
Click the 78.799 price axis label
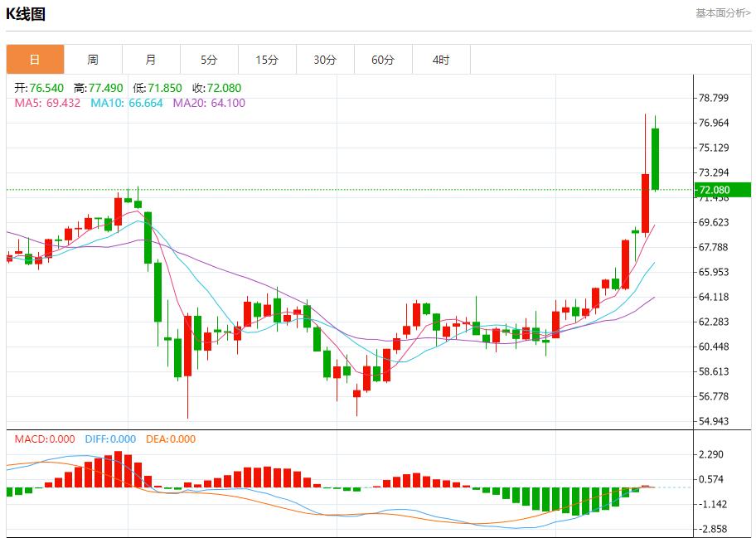(714, 98)
